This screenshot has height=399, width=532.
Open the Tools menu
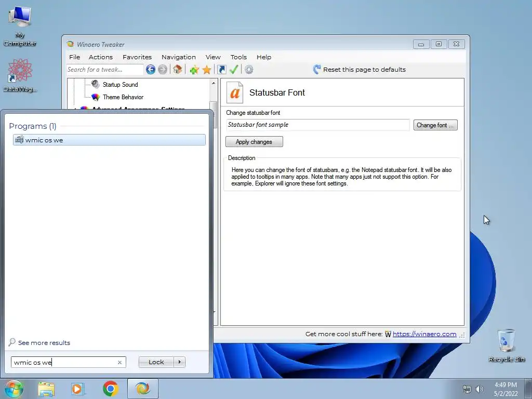coord(238,57)
